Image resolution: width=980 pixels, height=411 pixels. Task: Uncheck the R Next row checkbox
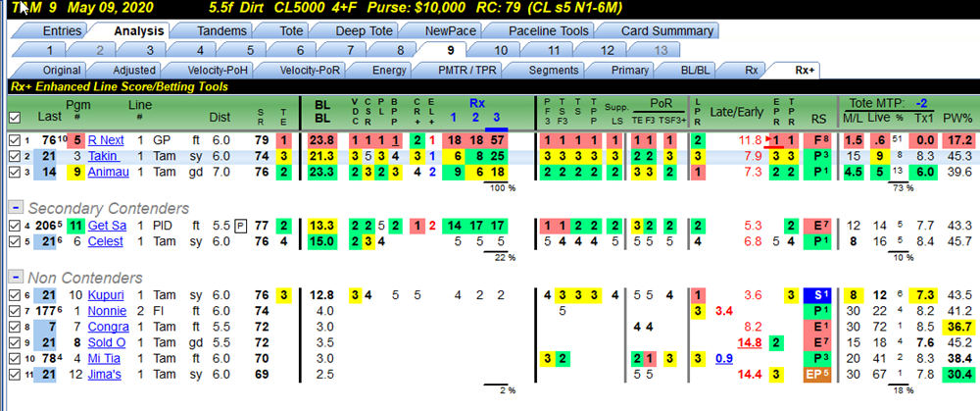tap(15, 140)
